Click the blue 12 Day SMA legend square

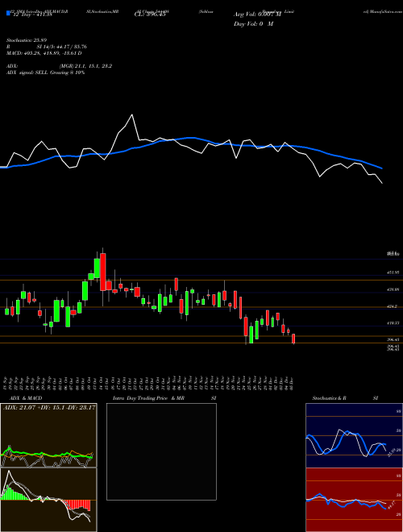coord(9,14)
